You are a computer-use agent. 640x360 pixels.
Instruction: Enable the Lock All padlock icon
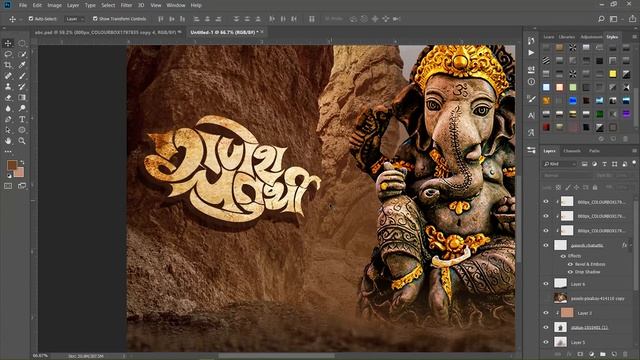point(595,187)
